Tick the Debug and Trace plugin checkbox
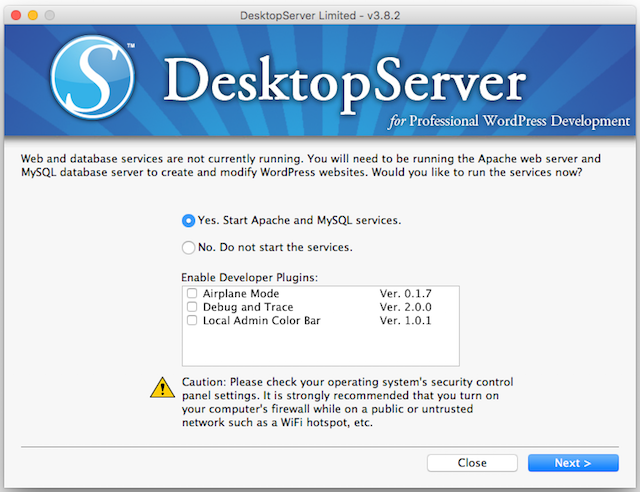Screen dimensions: 640x492 pos(192,307)
